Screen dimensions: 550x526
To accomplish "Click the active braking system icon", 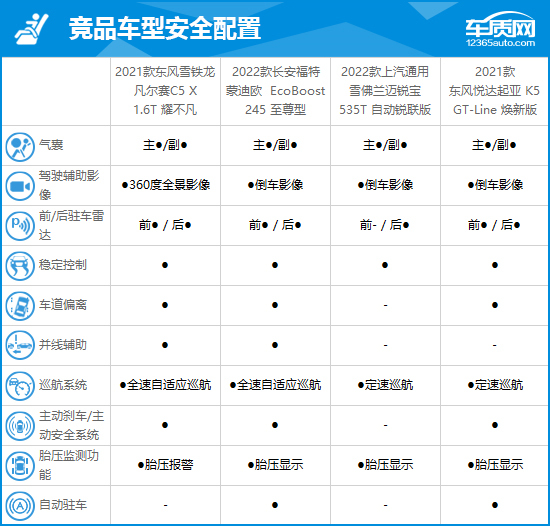I will 20,426.
